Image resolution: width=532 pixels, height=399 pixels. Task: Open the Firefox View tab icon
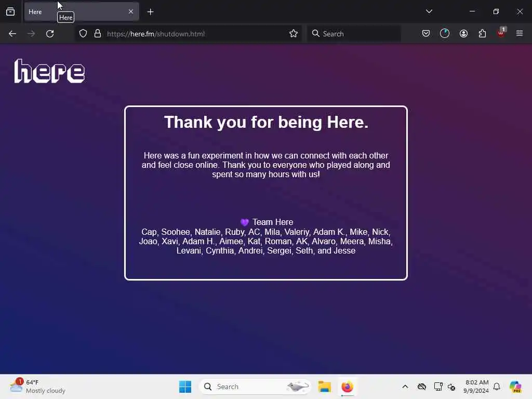(x=10, y=12)
